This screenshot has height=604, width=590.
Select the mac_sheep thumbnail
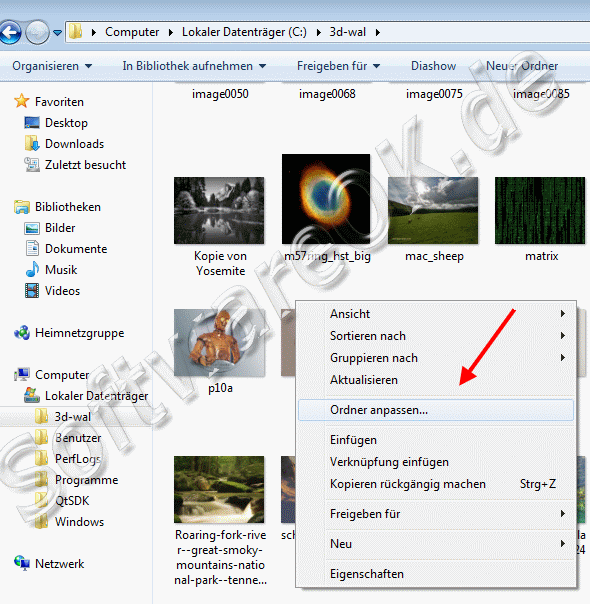[x=433, y=210]
